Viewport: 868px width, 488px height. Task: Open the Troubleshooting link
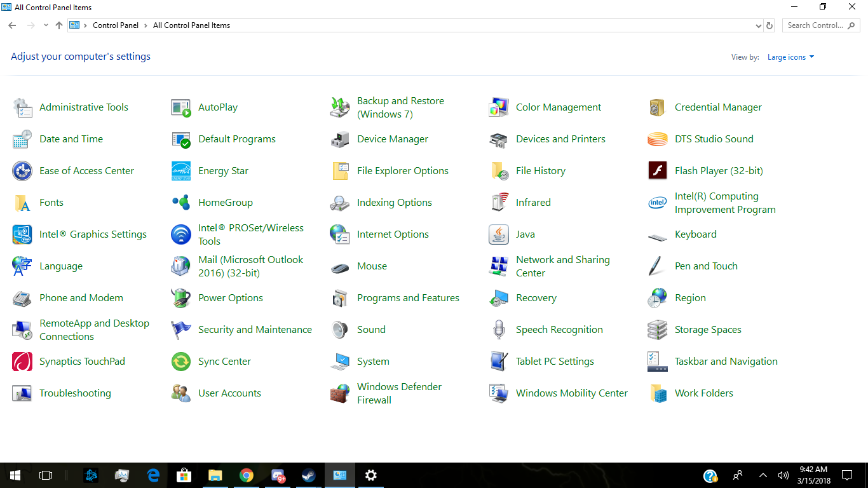click(75, 393)
